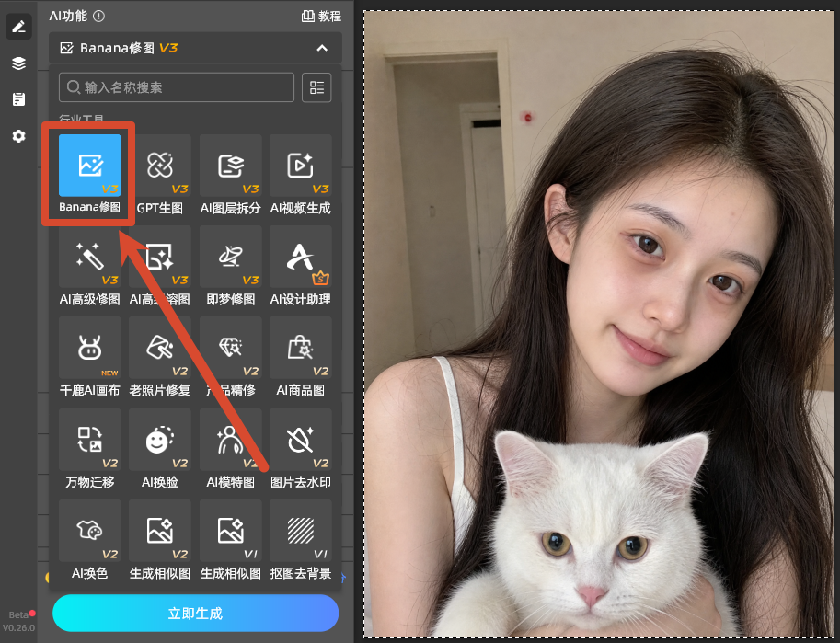This screenshot has height=643, width=840.
Task: Select the AI高级修图 magic wand tool
Action: 90,257
